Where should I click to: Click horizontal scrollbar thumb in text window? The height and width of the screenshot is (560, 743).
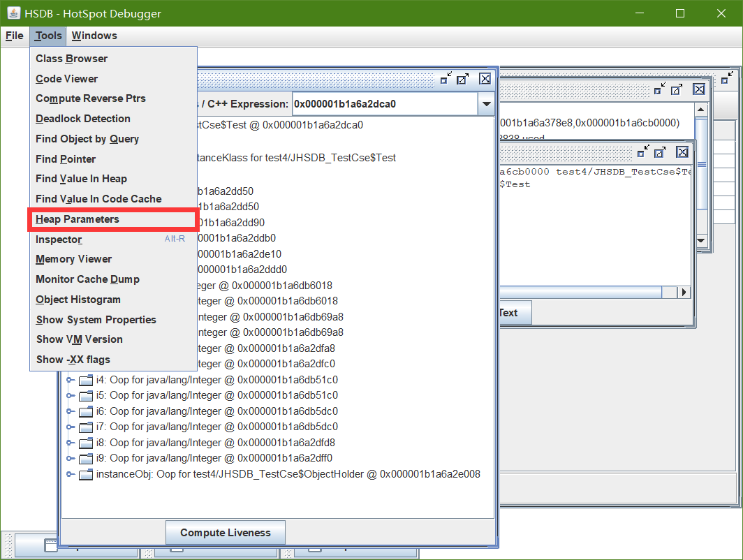point(581,293)
